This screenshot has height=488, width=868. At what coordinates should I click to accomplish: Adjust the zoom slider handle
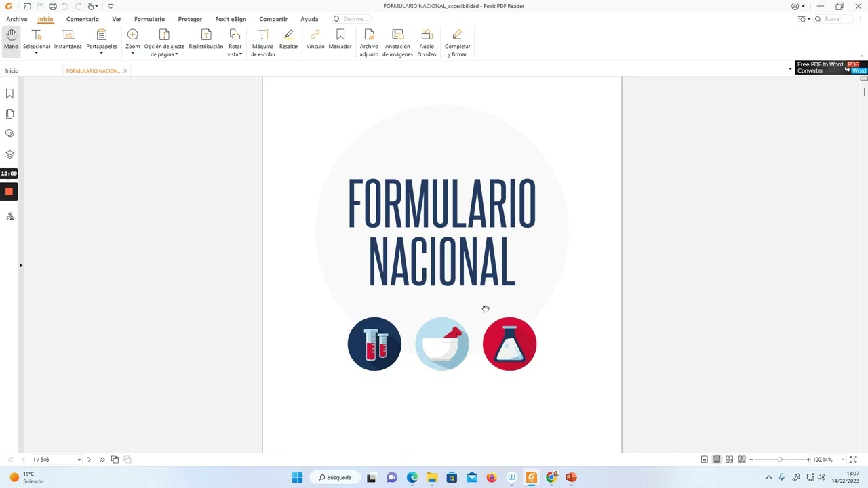click(x=780, y=460)
